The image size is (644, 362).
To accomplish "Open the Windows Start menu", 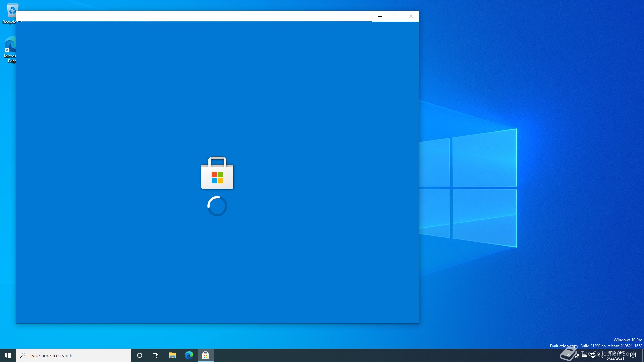I will coord(8,355).
